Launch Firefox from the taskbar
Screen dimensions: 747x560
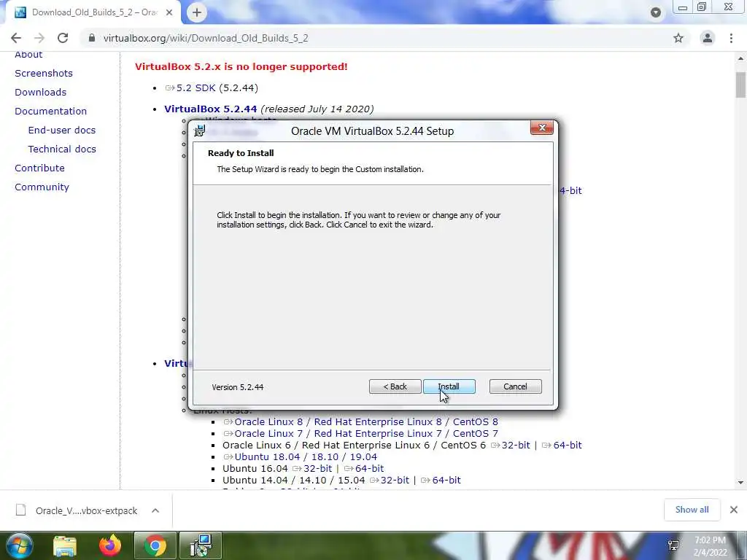pyautogui.click(x=110, y=545)
